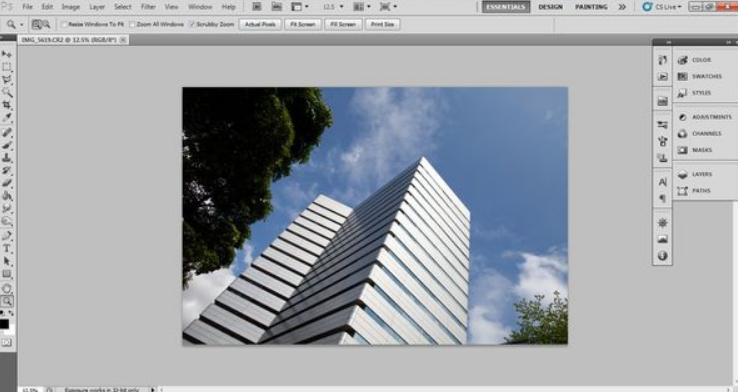Reset default foreground and background colors
Screen dimensions: 738x392
pyautogui.click(x=3, y=313)
